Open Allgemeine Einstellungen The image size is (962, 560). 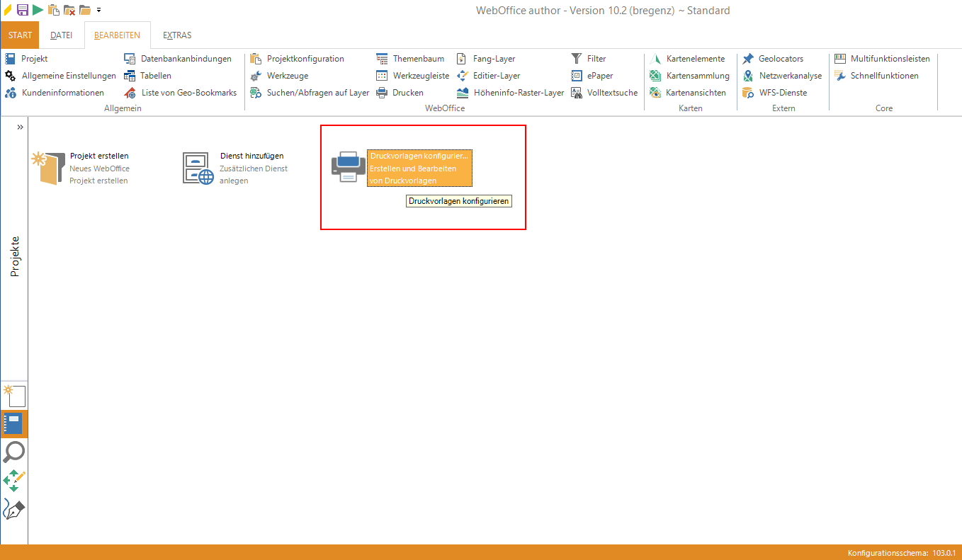coord(60,76)
